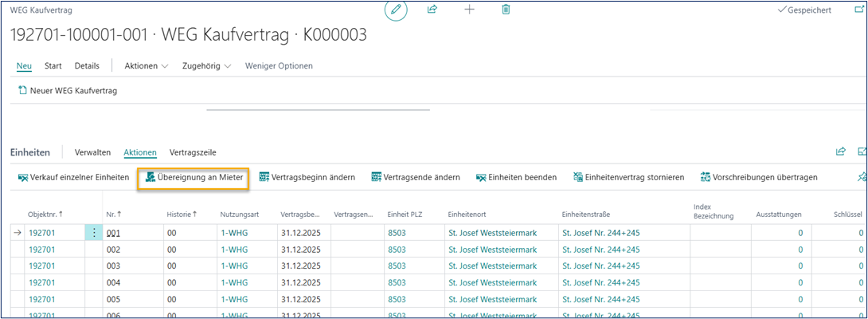This screenshot has width=868, height=319.
Task: Expand the Aktionen dropdown menu
Action: click(147, 65)
